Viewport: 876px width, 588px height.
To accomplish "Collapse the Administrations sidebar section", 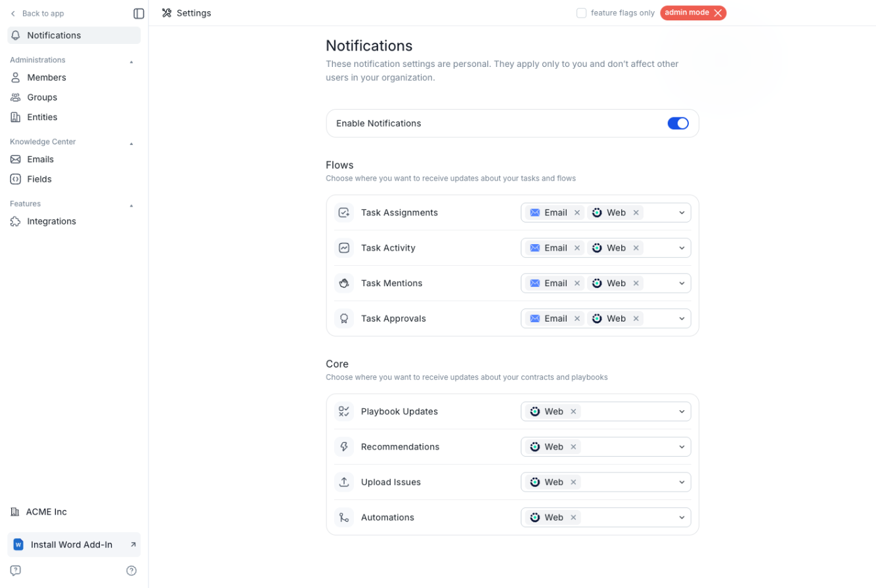I will coord(131,60).
